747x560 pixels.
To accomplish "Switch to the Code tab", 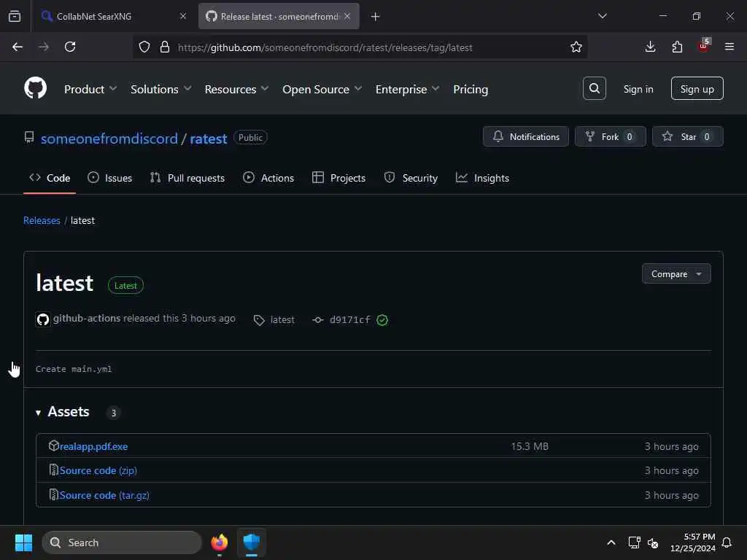I will pyautogui.click(x=50, y=178).
